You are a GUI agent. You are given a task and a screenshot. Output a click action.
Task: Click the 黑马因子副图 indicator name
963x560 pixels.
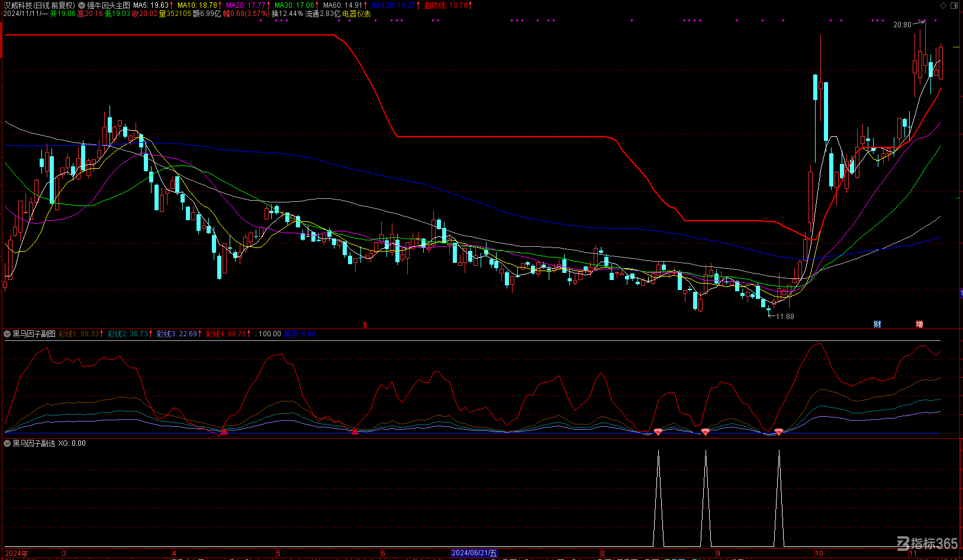(34, 334)
